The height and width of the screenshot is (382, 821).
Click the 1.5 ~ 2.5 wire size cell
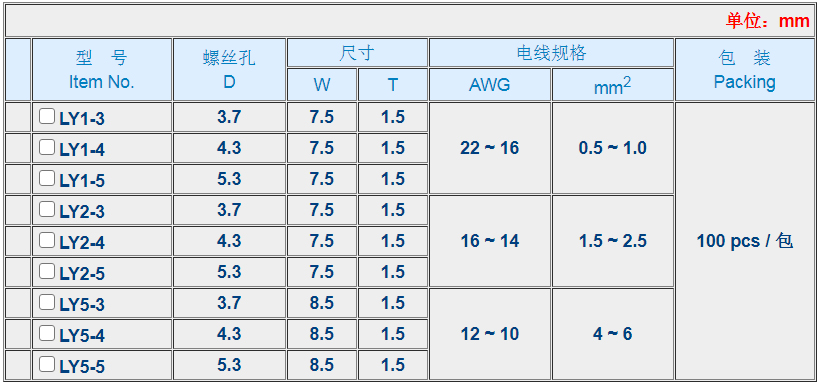pos(613,241)
